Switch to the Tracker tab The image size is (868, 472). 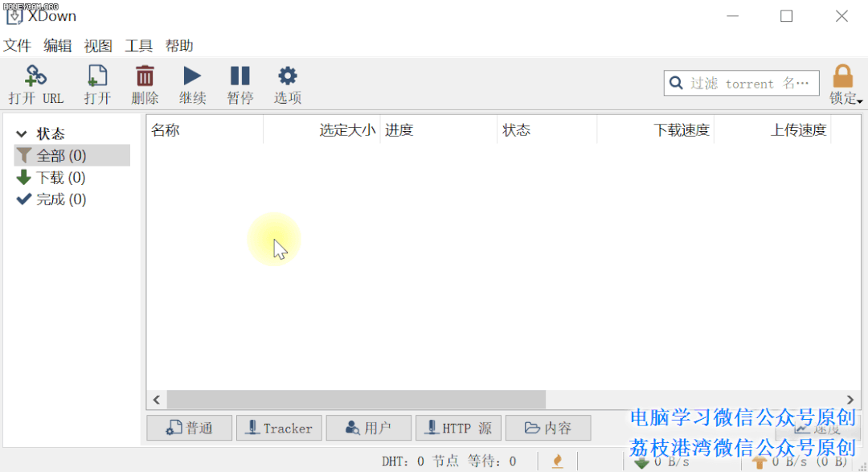point(279,428)
